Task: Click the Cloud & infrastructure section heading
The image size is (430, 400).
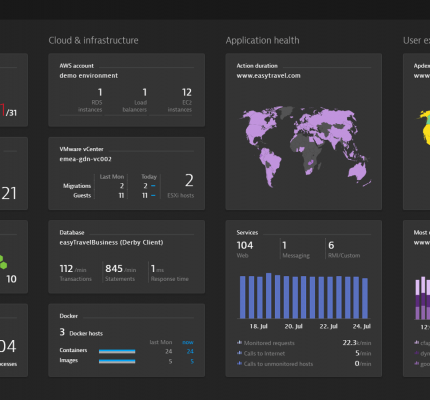Action: pyautogui.click(x=93, y=40)
